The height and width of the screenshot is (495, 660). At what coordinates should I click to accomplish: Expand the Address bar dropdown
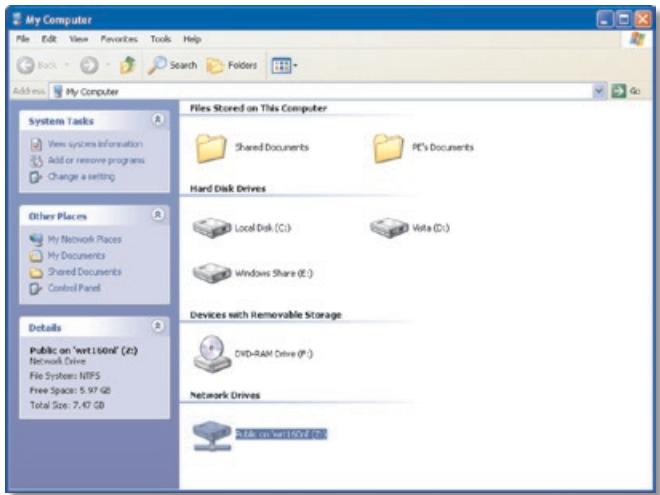point(599,91)
